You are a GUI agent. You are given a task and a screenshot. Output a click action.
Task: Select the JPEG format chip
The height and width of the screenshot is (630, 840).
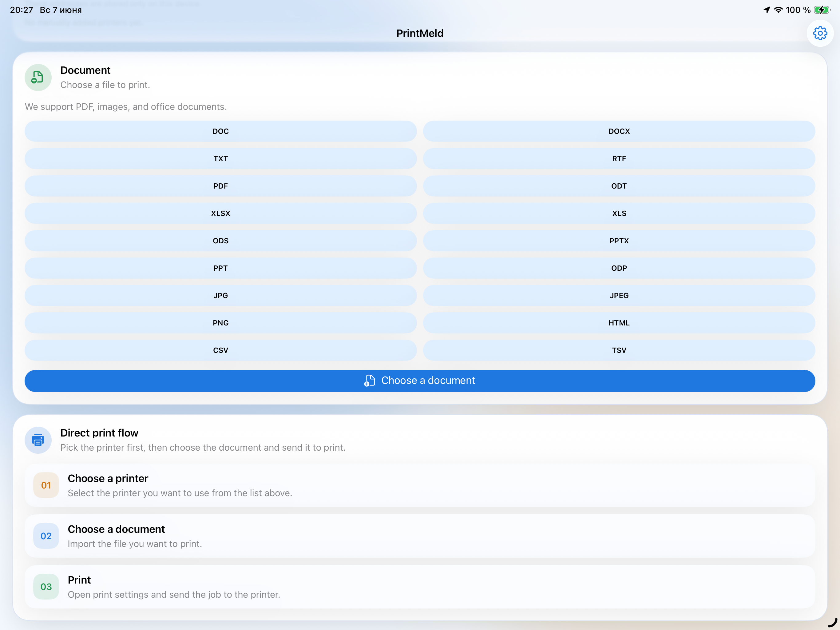619,295
